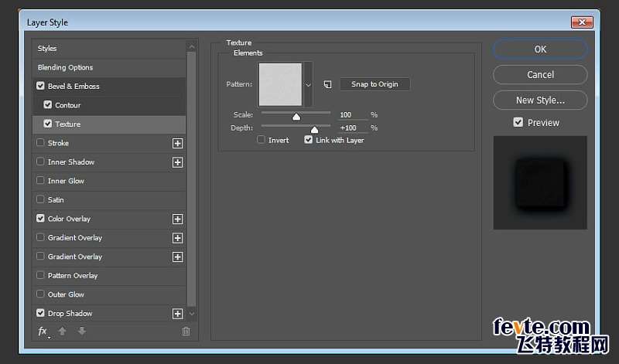Image resolution: width=619 pixels, height=364 pixels.
Task: Enable the second Gradient Overlay checkbox
Action: click(x=40, y=256)
